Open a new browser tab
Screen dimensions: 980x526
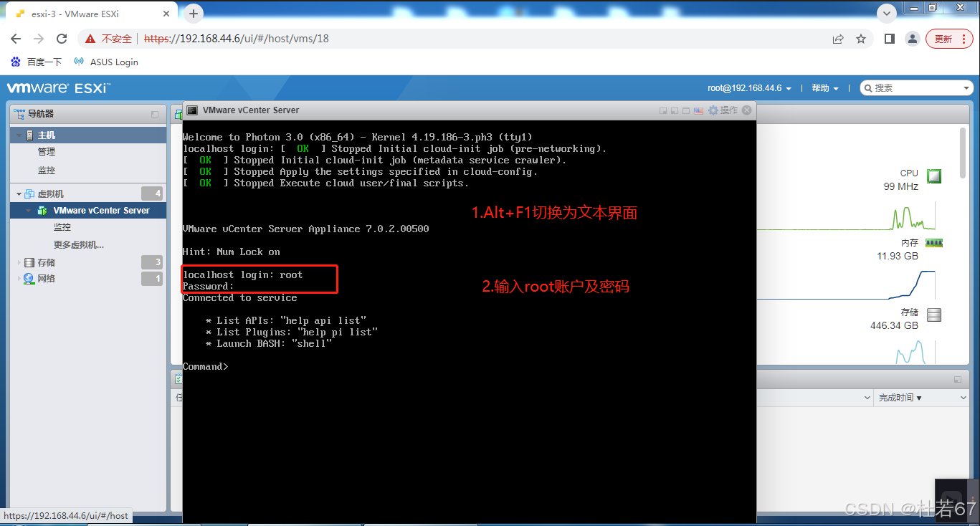193,13
